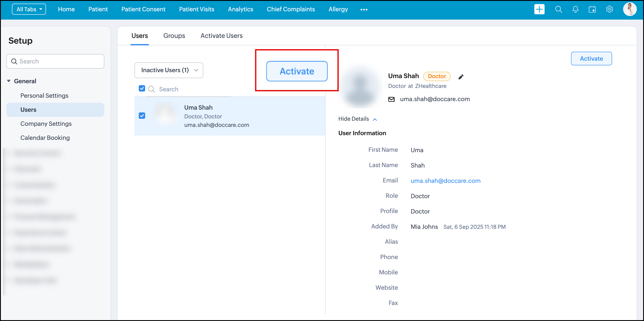Click the pencil edit icon beside Doctor
The width and height of the screenshot is (644, 321).
[461, 76]
